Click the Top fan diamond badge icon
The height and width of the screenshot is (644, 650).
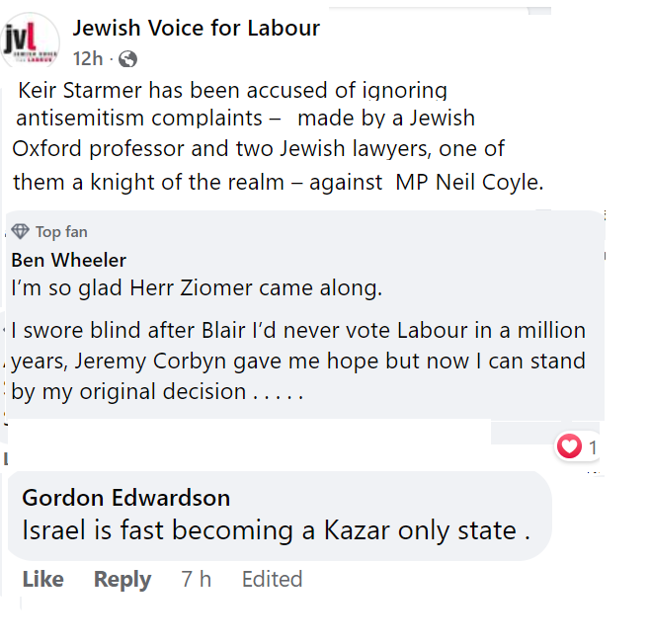[20, 232]
